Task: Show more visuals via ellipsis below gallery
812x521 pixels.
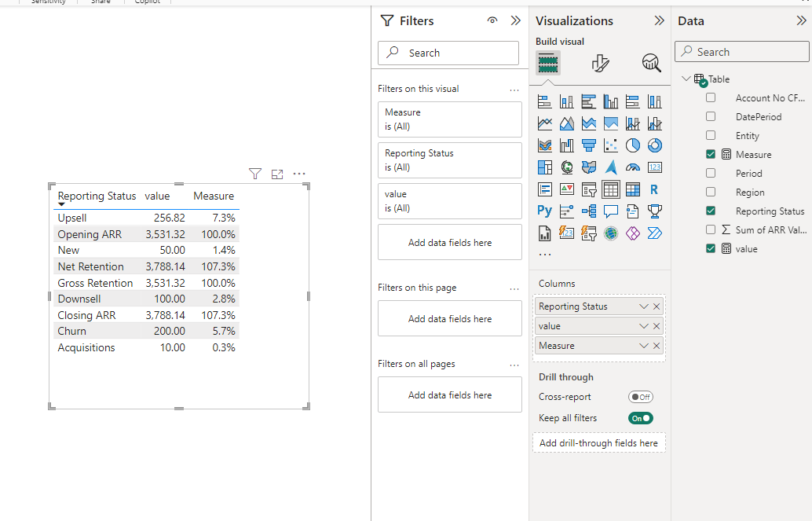Action: point(545,255)
